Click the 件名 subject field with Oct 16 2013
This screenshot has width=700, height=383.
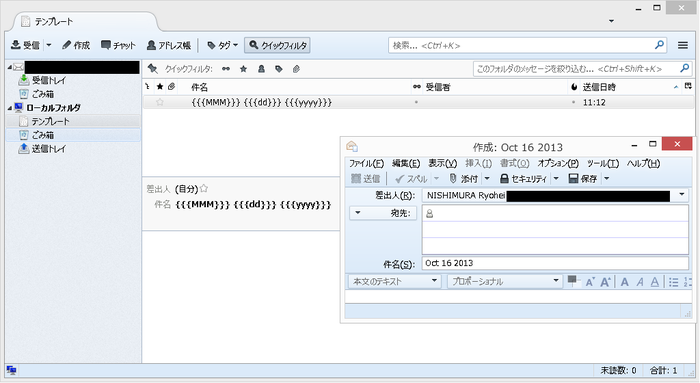click(555, 263)
